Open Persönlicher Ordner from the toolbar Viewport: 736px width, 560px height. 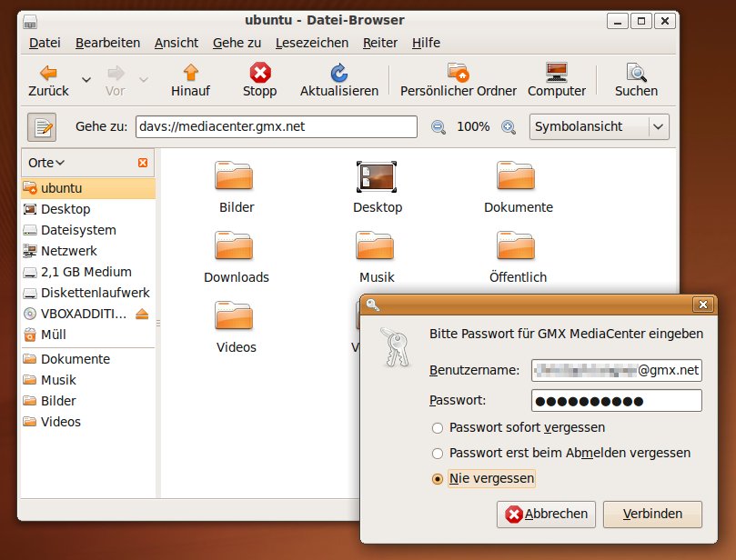[x=458, y=73]
